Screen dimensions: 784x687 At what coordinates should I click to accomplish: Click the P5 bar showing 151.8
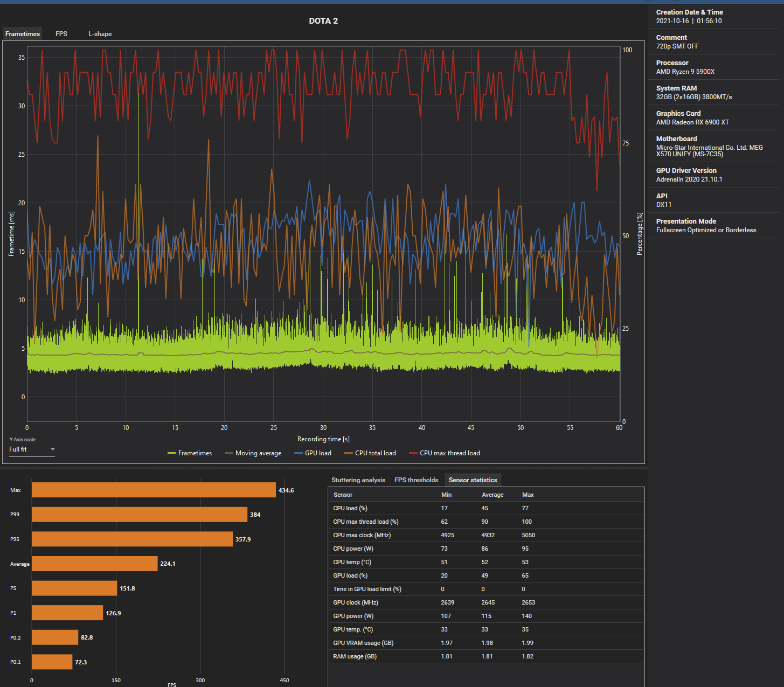click(74, 588)
